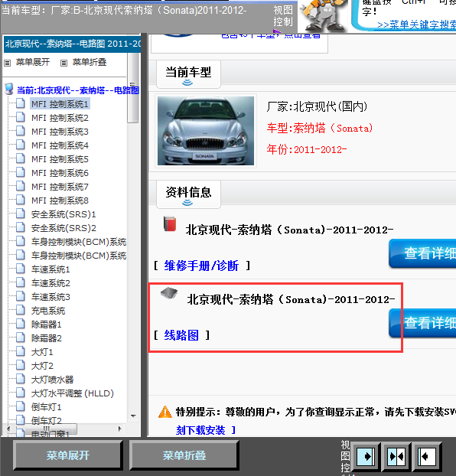
Task: Click the 大灯1 page icon
Action: point(21,351)
